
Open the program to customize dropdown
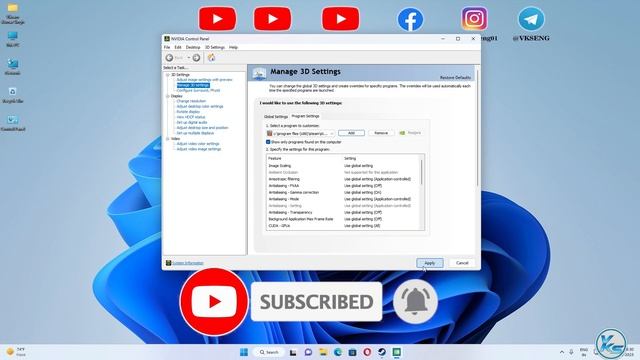pos(300,133)
